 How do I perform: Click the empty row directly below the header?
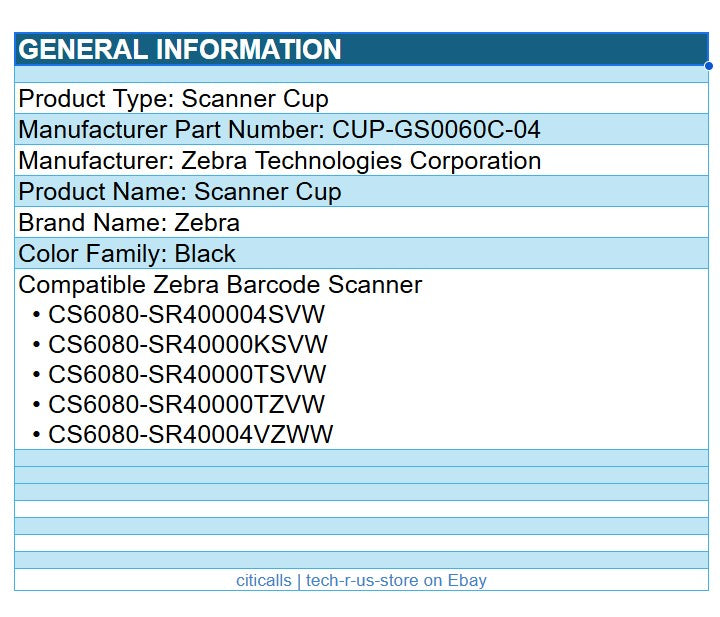[360, 74]
